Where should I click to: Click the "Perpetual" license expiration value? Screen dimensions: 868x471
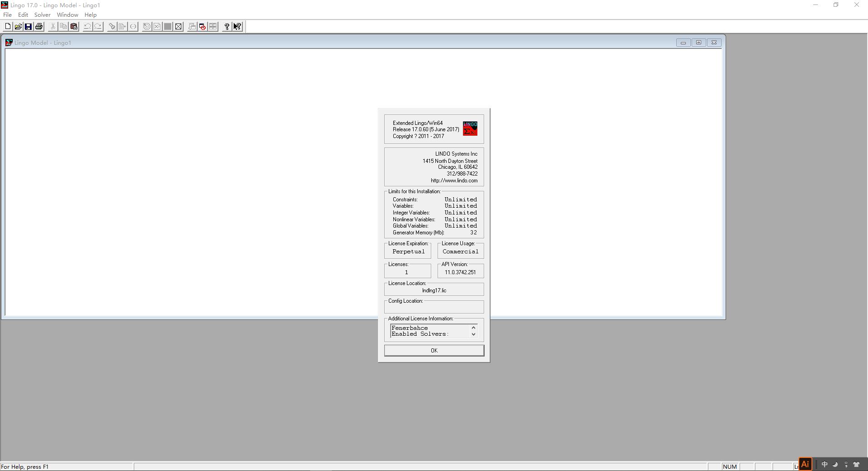pyautogui.click(x=409, y=252)
